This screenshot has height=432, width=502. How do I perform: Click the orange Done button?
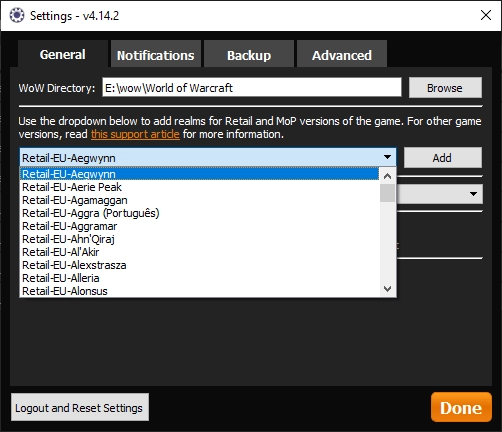[461, 407]
